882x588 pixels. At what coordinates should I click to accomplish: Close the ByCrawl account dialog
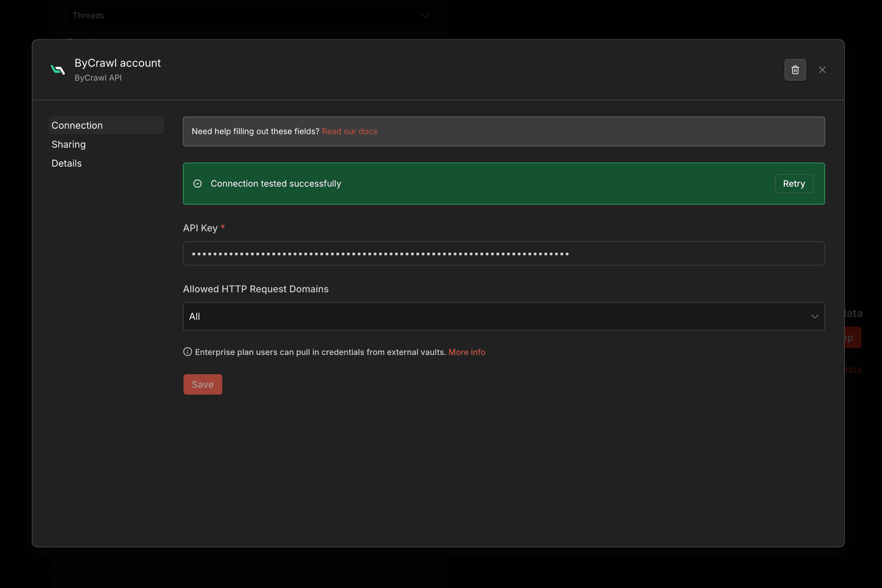pos(822,70)
